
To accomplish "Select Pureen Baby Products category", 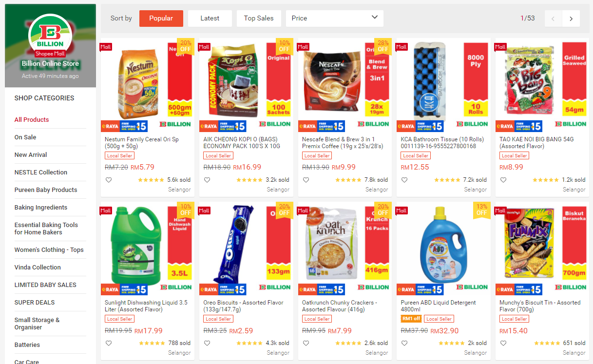I will [46, 190].
